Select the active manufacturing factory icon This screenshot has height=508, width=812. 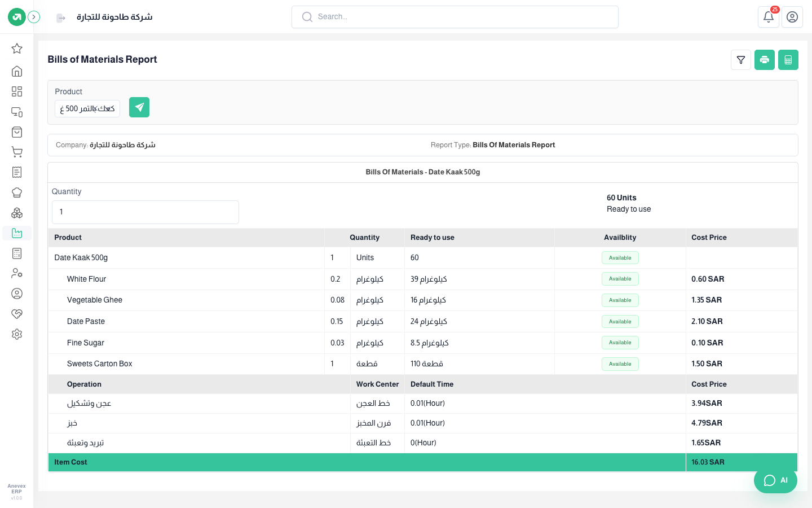click(x=17, y=233)
